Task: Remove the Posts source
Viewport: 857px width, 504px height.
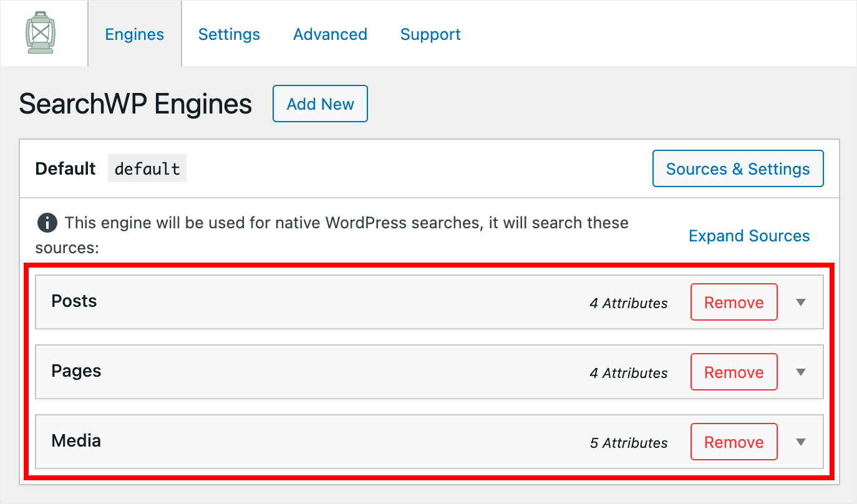Action: (x=734, y=303)
